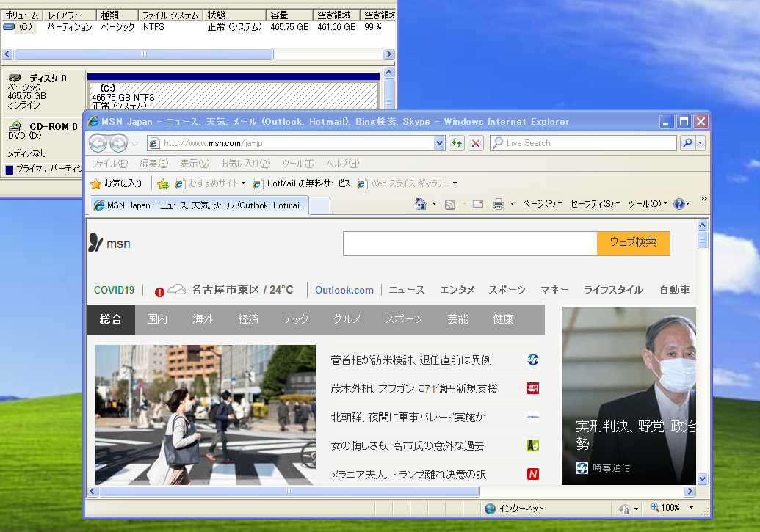Screen dimensions: 760x532
Task: Click the IE horizontal scrollbar thumb
Action: [289, 492]
